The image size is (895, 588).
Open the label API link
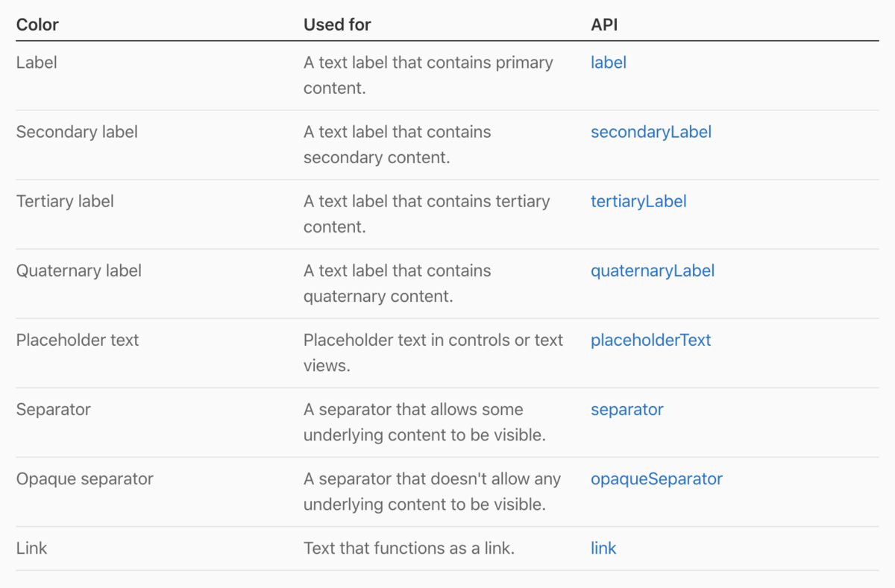tap(608, 63)
